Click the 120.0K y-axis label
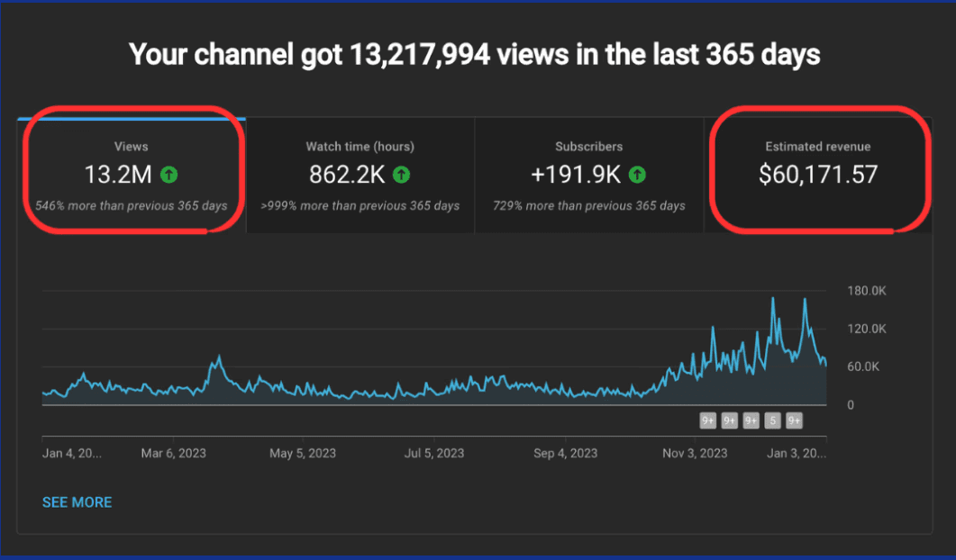 pos(867,329)
